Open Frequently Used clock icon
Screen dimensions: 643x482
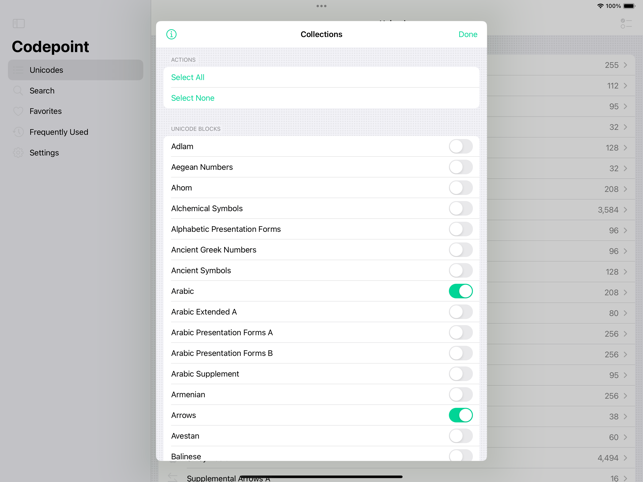(18, 132)
